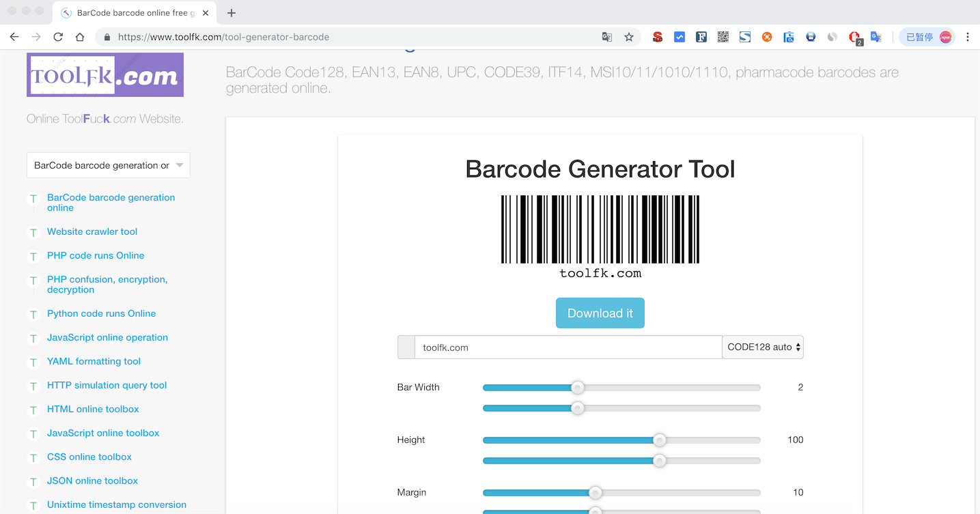This screenshot has width=980, height=514.
Task: Click the second slider beneath the Bar Width row
Action: pos(621,408)
